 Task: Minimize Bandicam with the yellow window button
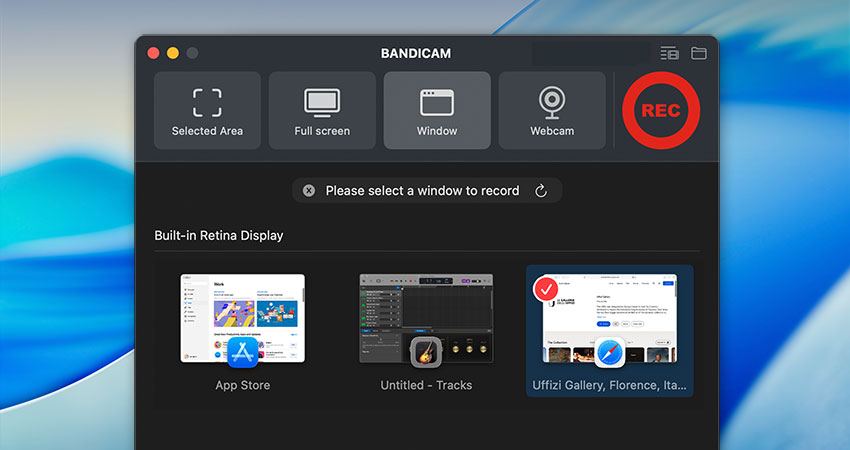173,53
